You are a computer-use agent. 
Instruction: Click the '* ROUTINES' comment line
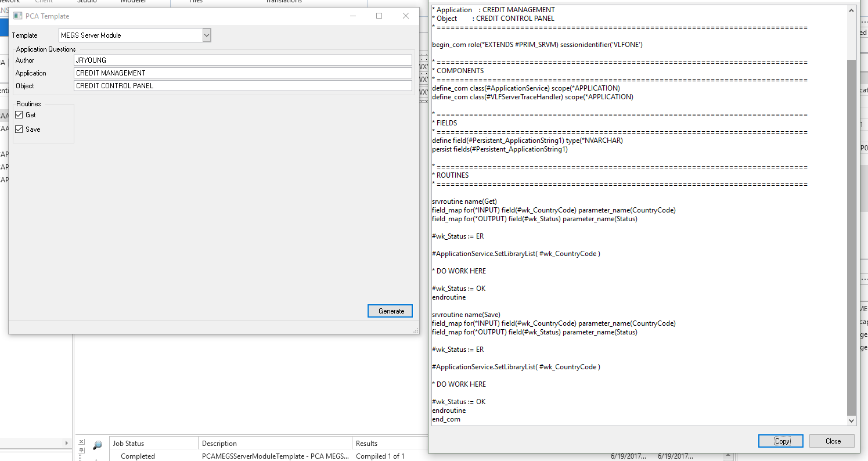451,175
